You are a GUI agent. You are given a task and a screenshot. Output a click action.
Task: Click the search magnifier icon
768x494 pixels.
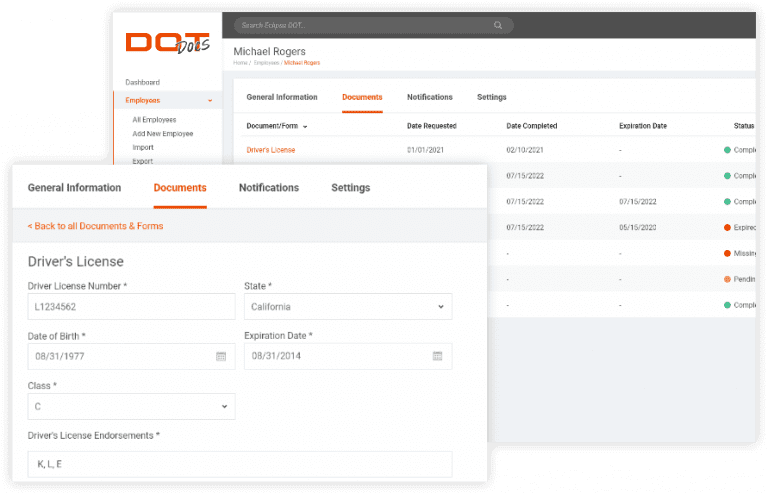(498, 25)
